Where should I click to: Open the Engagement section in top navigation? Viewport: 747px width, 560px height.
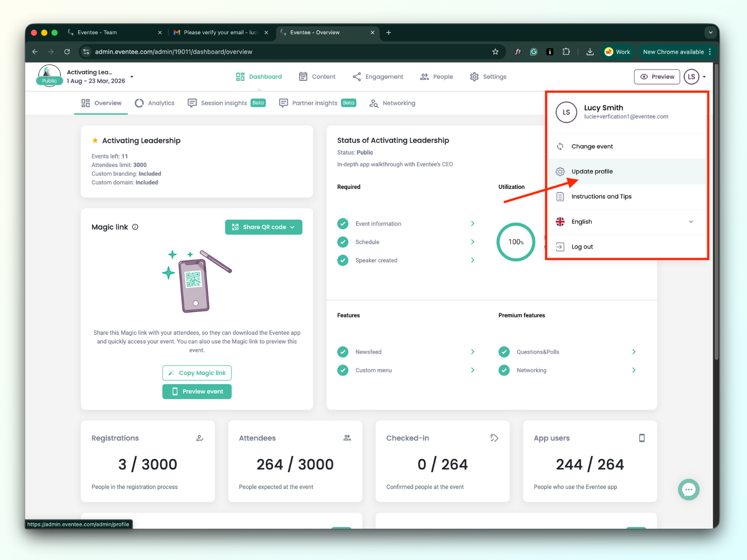tap(378, 77)
